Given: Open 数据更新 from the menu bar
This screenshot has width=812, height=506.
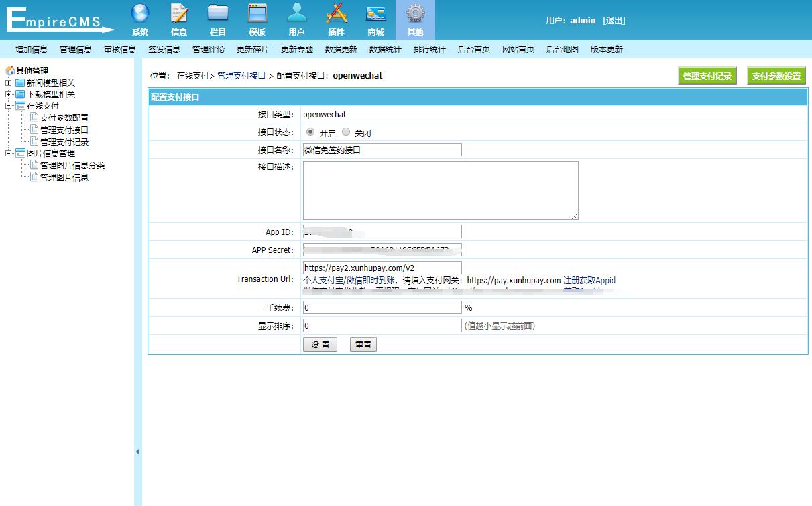Looking at the screenshot, I should pyautogui.click(x=341, y=49).
